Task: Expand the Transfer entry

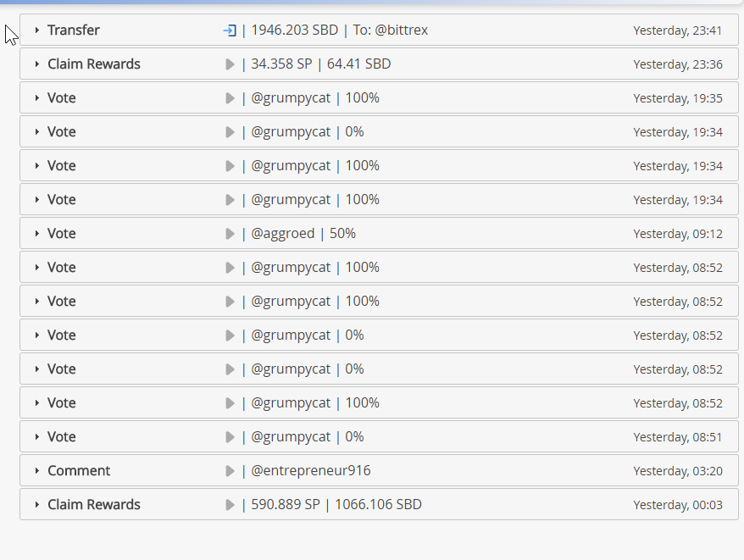Action: coord(37,30)
